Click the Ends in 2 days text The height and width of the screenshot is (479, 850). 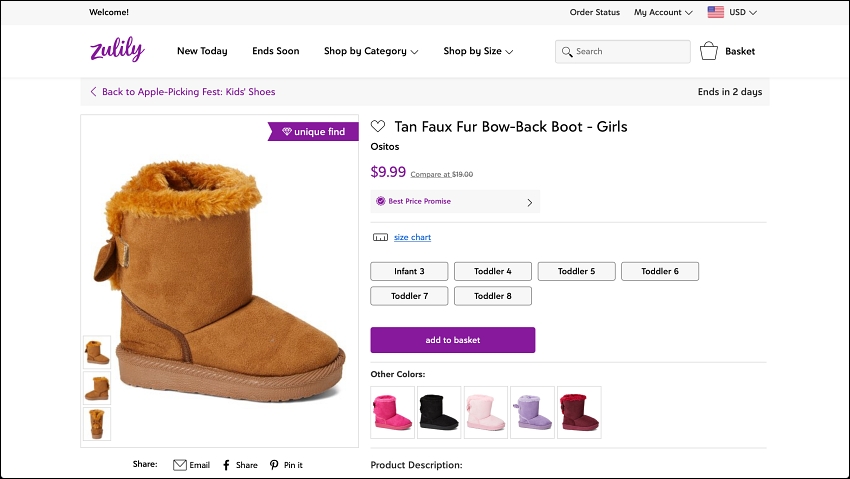730,92
